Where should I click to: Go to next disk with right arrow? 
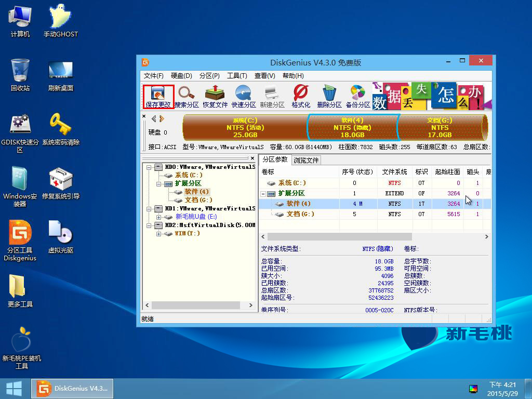(162, 118)
